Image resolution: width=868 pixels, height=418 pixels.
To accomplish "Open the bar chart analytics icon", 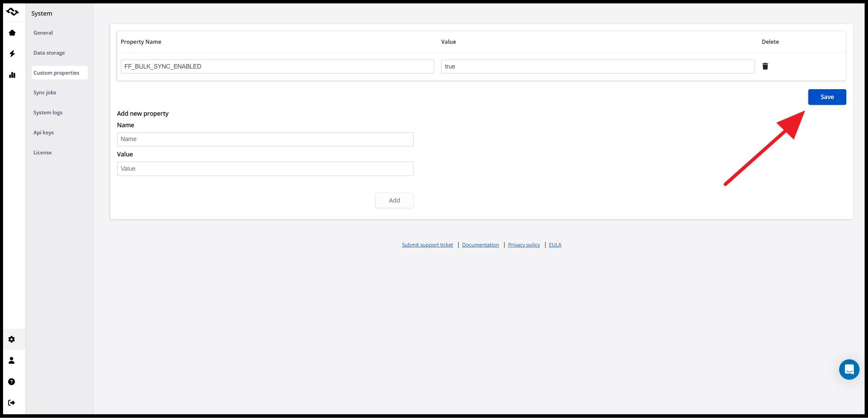I will (12, 75).
